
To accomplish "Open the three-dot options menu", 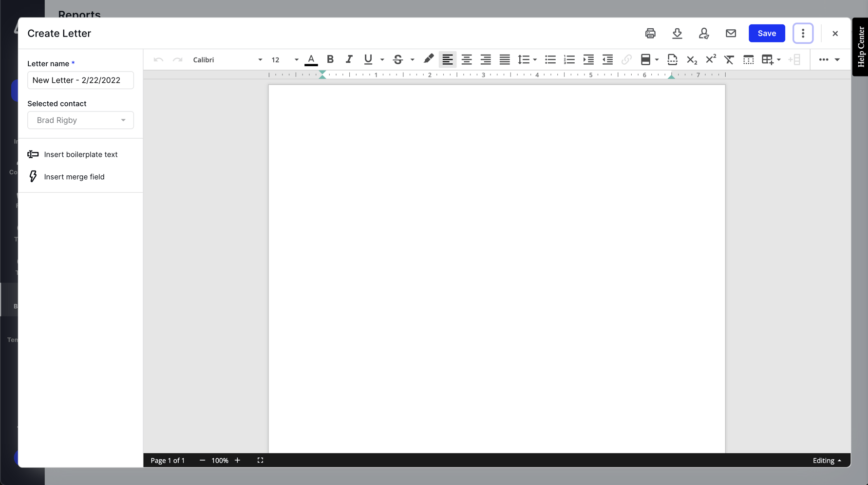I will [x=803, y=33].
